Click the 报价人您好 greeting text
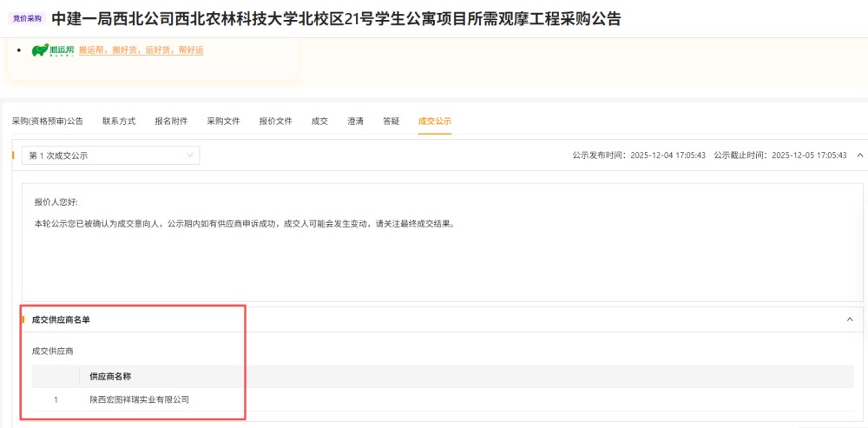This screenshot has height=428, width=868. point(56,201)
